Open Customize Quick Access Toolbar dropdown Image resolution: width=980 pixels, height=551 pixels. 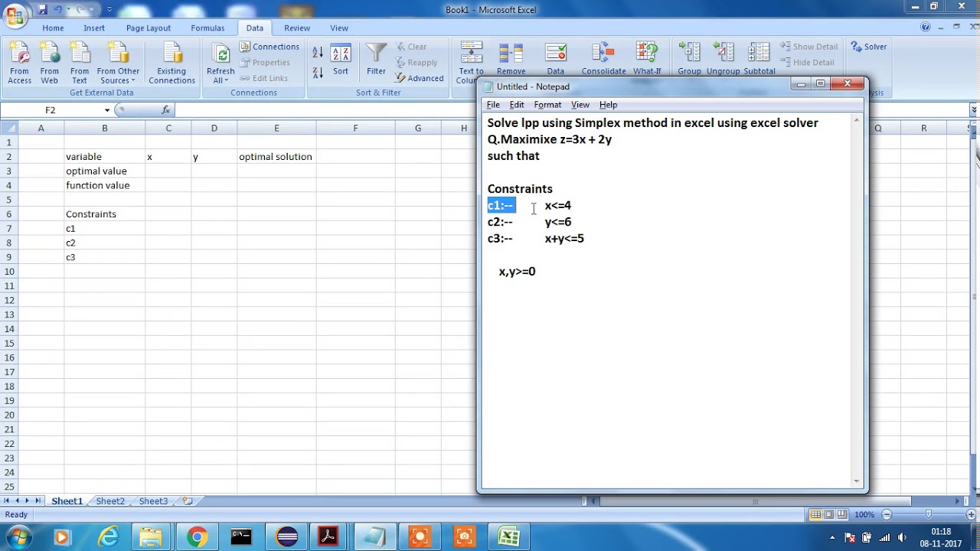[109, 9]
